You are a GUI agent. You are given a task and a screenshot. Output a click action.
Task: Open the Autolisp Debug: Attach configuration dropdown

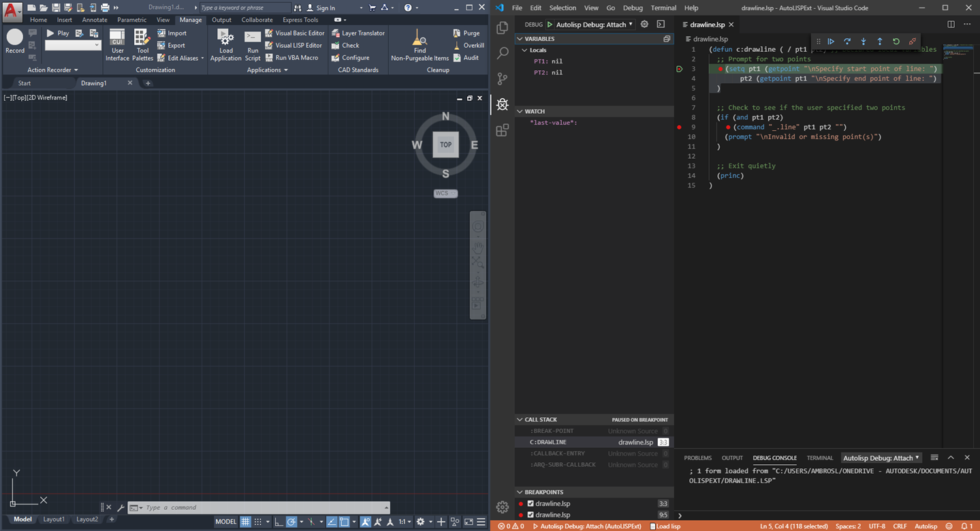pyautogui.click(x=595, y=25)
